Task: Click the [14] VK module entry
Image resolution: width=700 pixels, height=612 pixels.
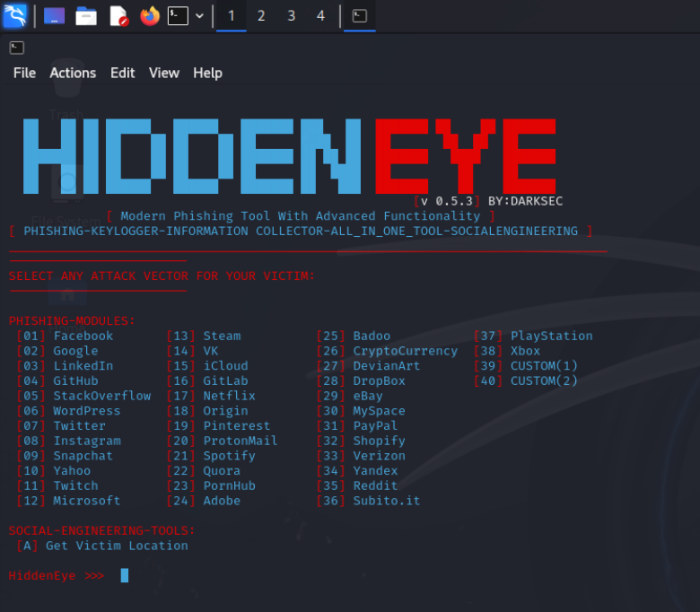Action: 192,351
